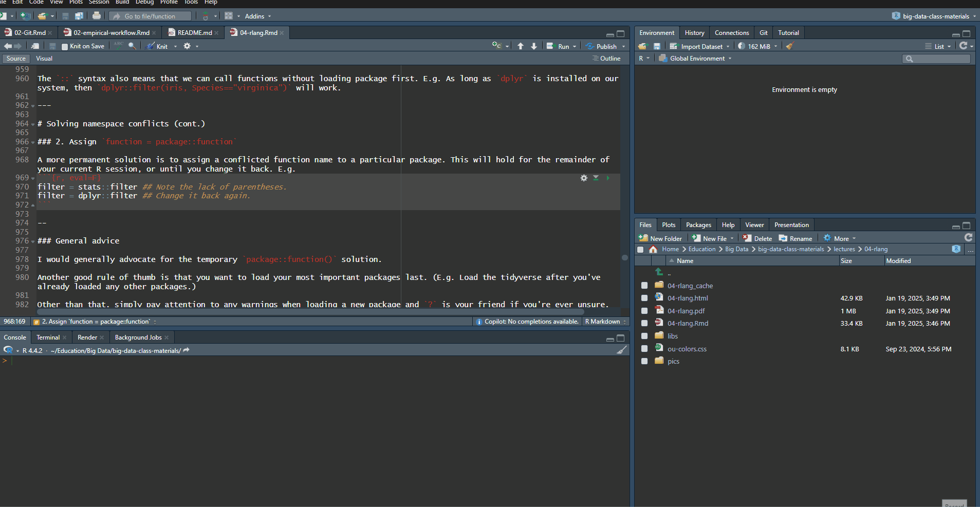Open the Knit dropdown arrow
This screenshot has width=980, height=507.
175,46
